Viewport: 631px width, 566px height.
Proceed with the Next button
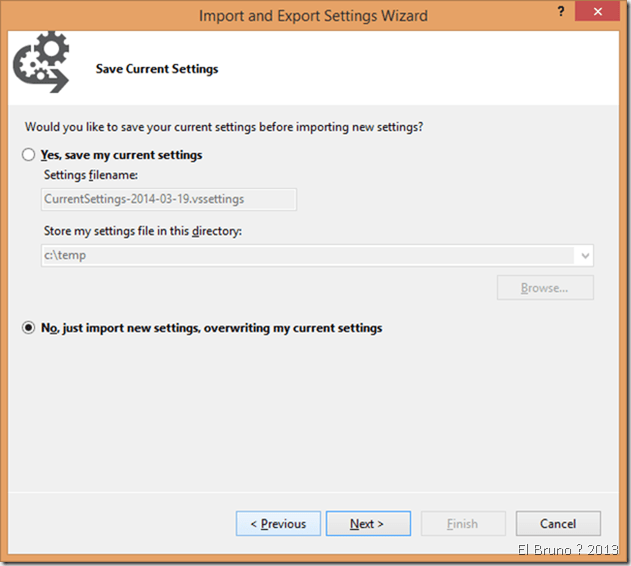[x=367, y=524]
